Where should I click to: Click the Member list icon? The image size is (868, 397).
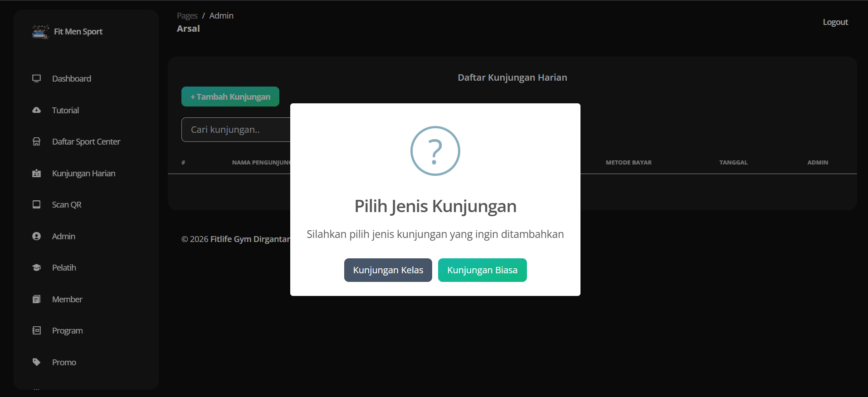point(37,299)
